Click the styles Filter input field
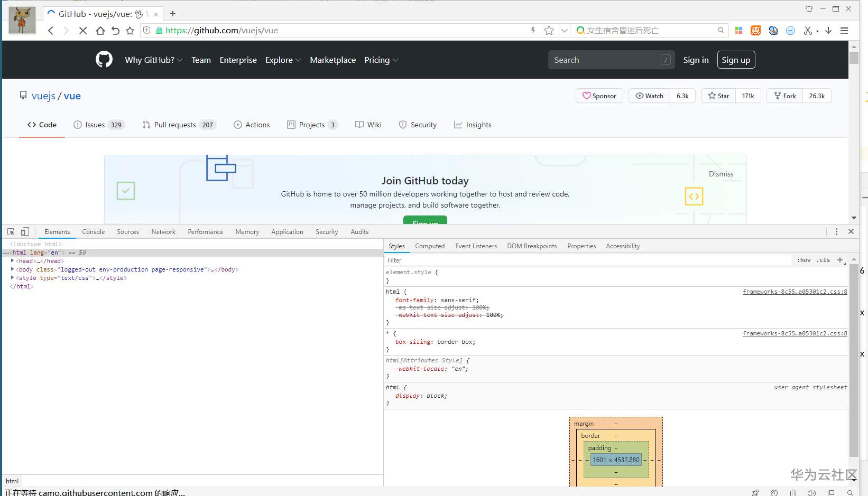Image resolution: width=868 pixels, height=496 pixels. (x=588, y=260)
